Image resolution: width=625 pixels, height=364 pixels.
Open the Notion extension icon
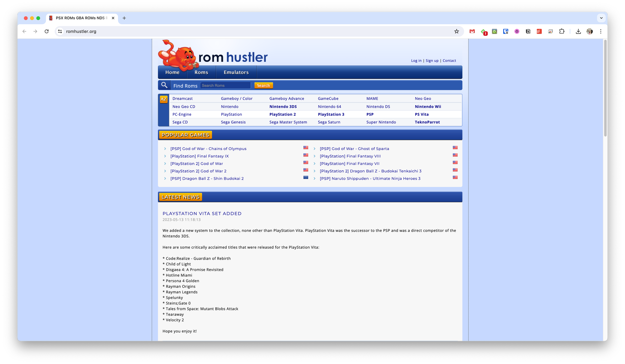tap(528, 31)
